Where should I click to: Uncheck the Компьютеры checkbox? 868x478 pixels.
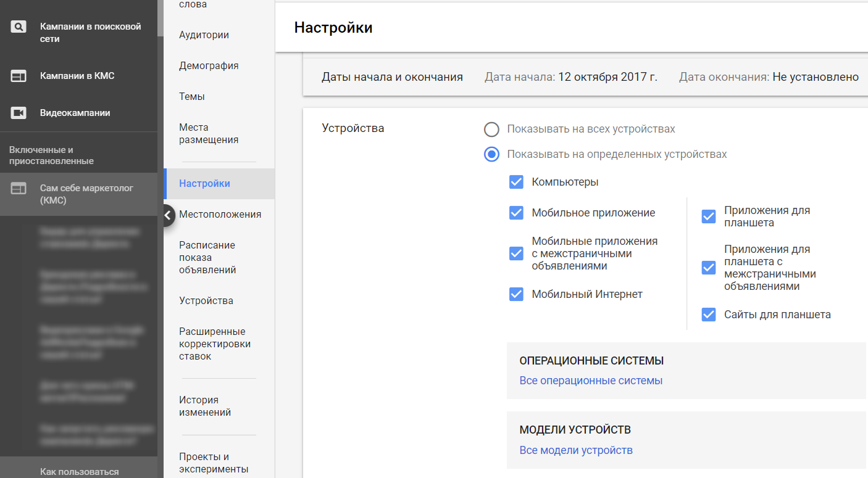pyautogui.click(x=516, y=183)
